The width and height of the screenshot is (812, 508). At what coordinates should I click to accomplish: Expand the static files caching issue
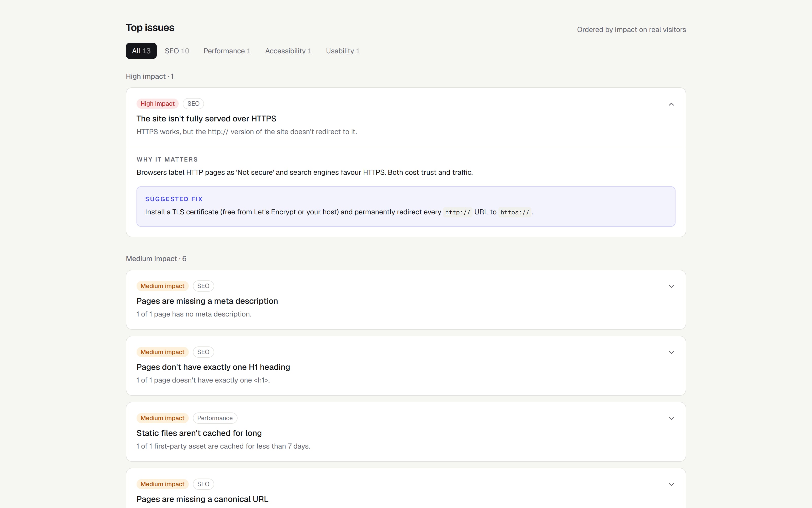671,419
